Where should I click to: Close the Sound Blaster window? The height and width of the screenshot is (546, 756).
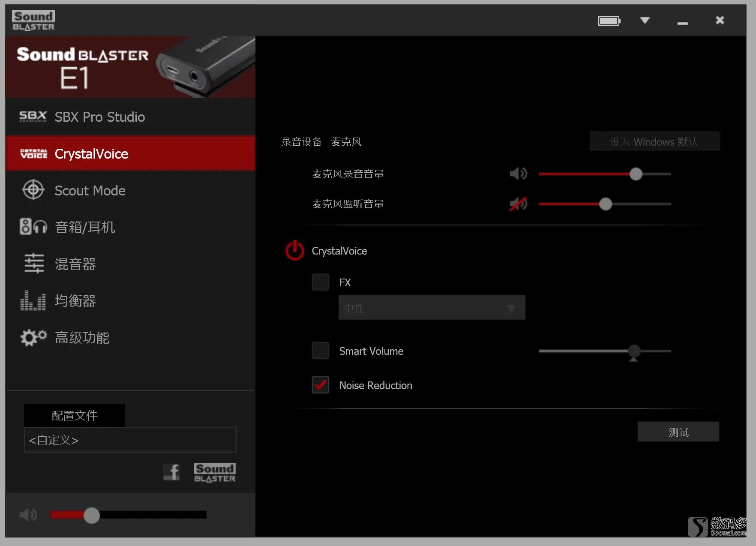coord(720,20)
